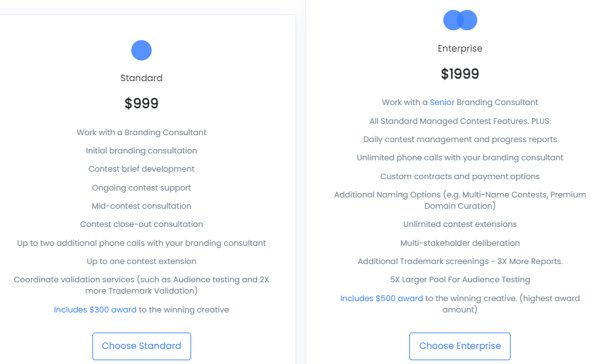Open the 'Includes $300 award' link
Viewport: 603px width, 364px height.
tap(95, 310)
